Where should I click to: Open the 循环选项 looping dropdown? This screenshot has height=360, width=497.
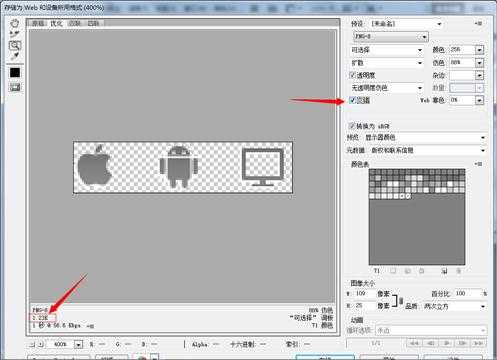coord(431,330)
